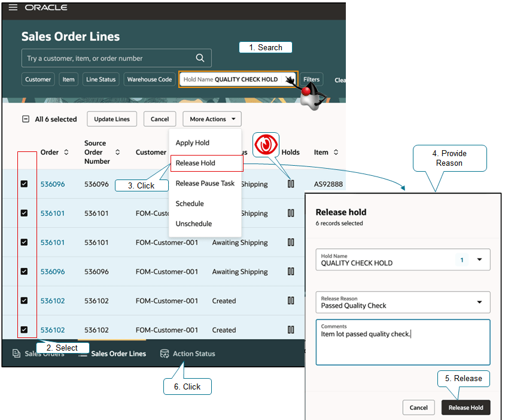Open the hamburger navigation menu
The width and height of the screenshot is (505, 420).
tap(13, 7)
